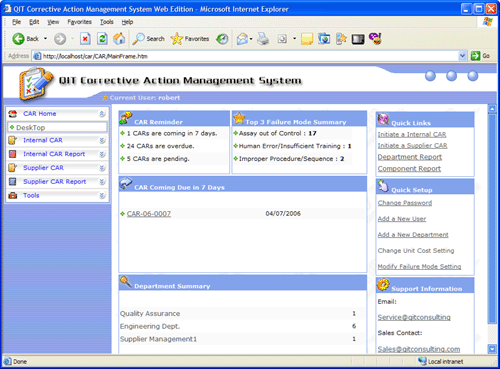Click the first round blue header button

[x=430, y=76]
